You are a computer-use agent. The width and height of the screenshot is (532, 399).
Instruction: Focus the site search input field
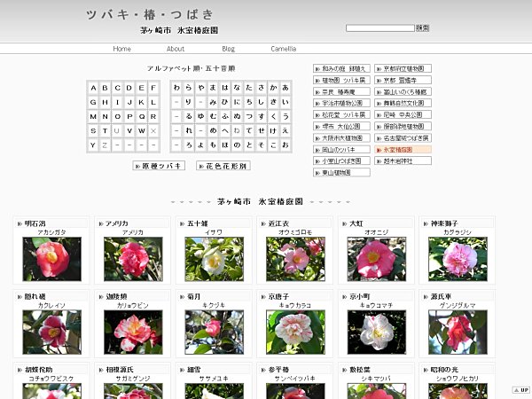tap(380, 27)
